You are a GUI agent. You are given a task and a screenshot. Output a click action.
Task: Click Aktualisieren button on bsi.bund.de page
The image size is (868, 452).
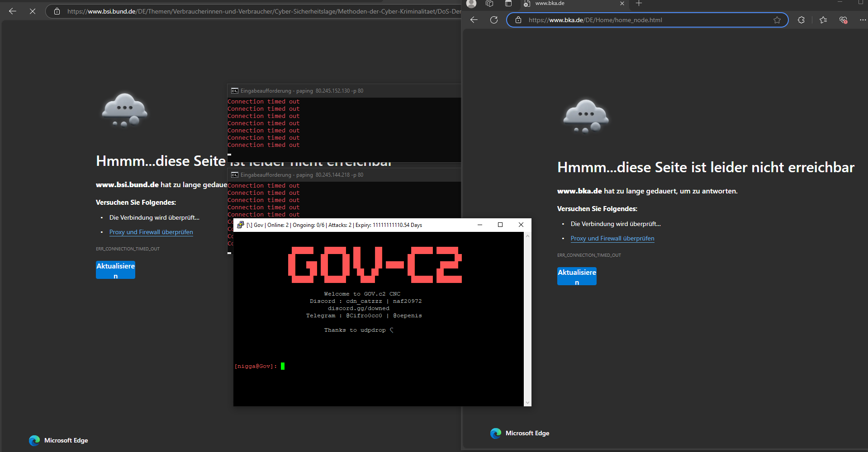tap(115, 270)
